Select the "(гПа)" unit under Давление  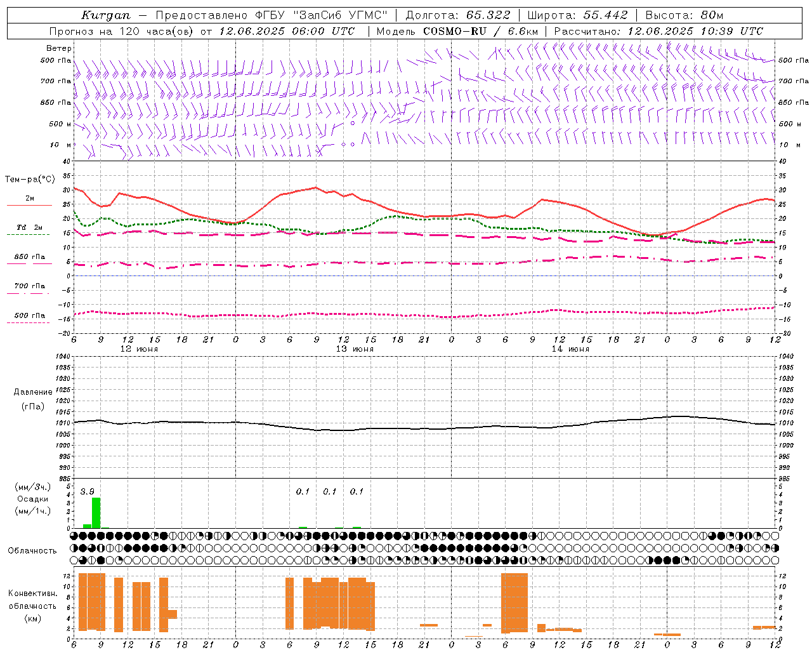[33, 407]
